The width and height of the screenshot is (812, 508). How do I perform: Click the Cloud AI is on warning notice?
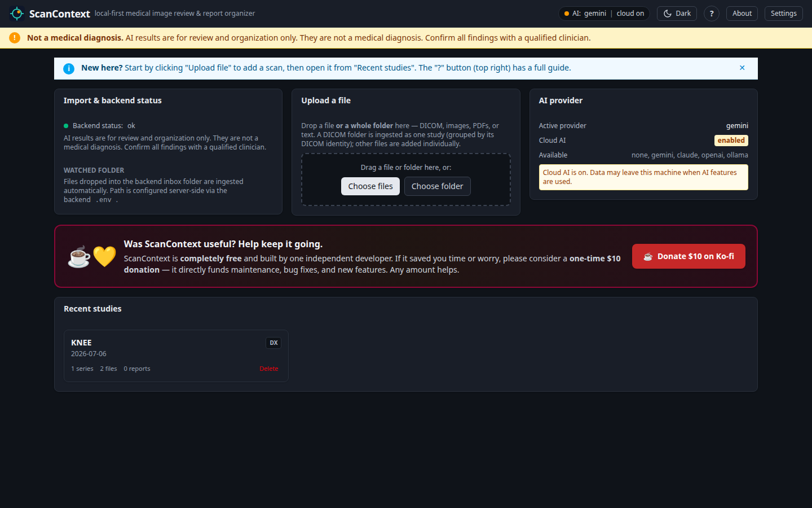point(643,177)
